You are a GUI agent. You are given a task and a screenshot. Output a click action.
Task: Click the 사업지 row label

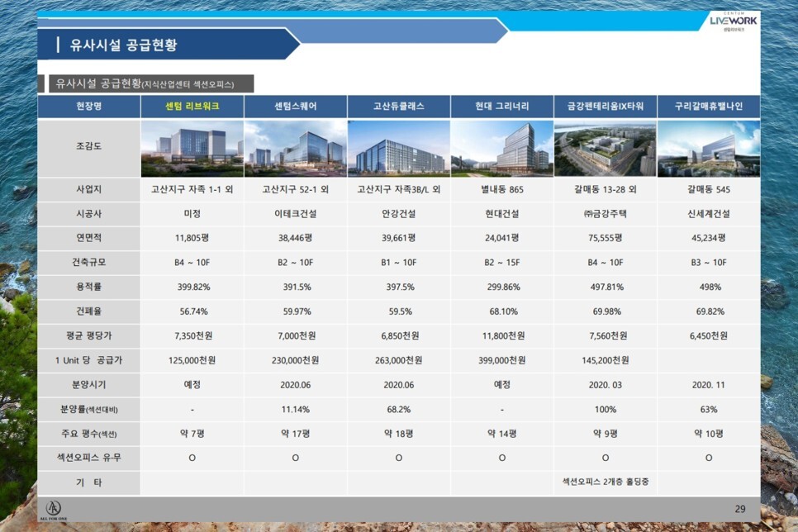click(x=88, y=189)
